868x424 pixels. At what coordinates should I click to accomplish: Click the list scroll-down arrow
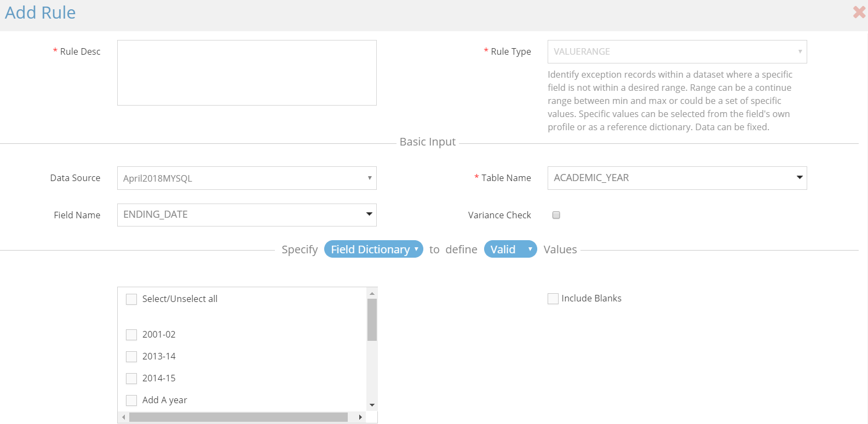click(372, 405)
